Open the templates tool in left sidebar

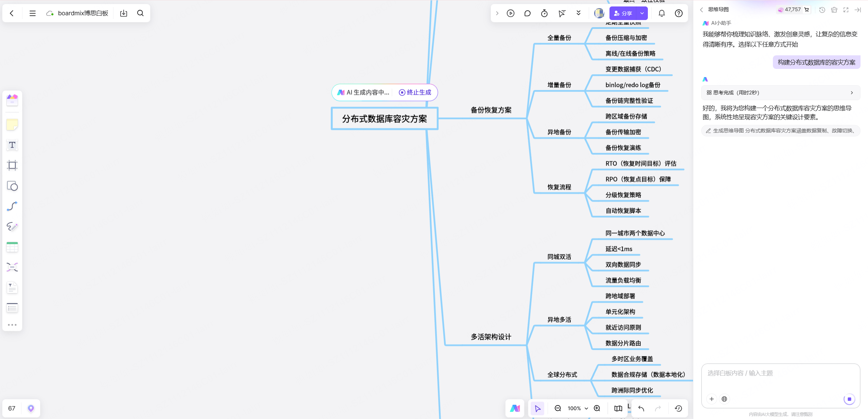12,100
